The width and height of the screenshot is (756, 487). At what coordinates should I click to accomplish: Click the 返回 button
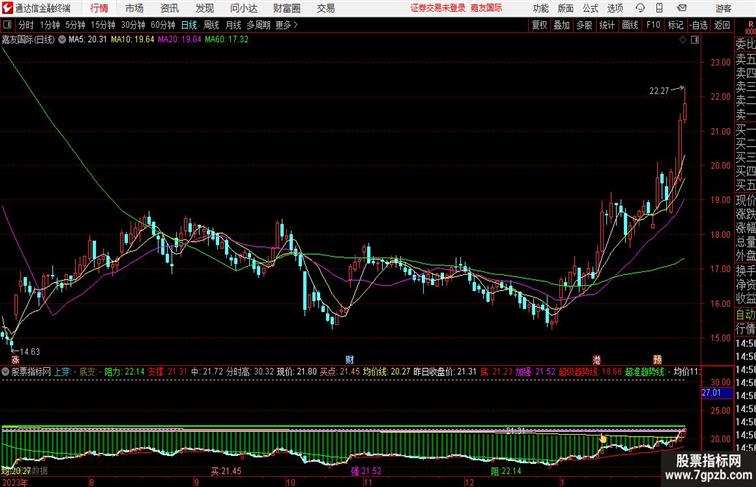point(722,25)
